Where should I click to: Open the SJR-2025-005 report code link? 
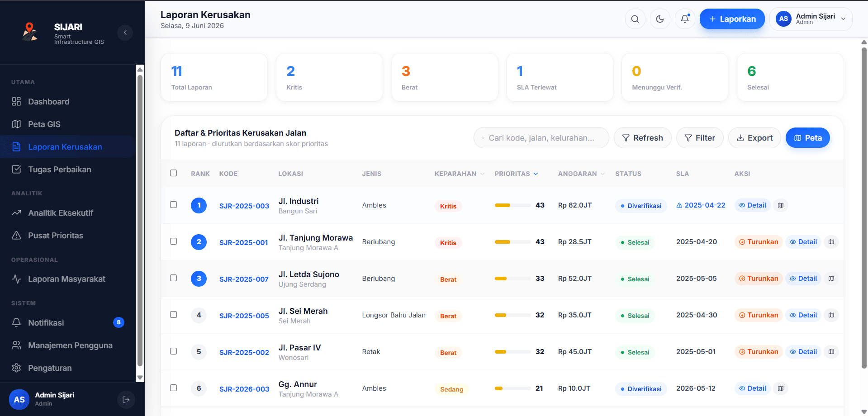pos(244,316)
